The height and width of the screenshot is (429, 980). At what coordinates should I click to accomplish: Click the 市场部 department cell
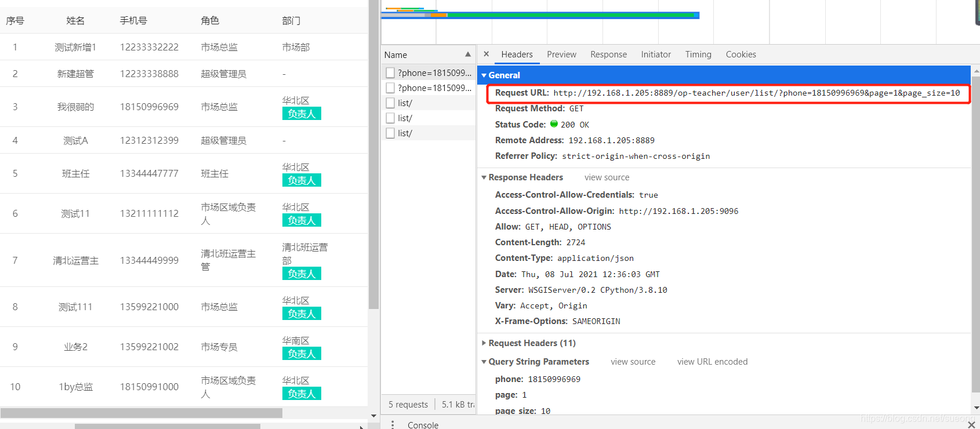[296, 47]
